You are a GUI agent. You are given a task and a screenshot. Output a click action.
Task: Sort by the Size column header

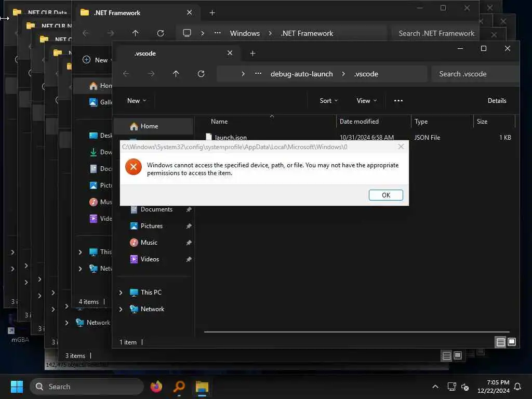pyautogui.click(x=494, y=122)
